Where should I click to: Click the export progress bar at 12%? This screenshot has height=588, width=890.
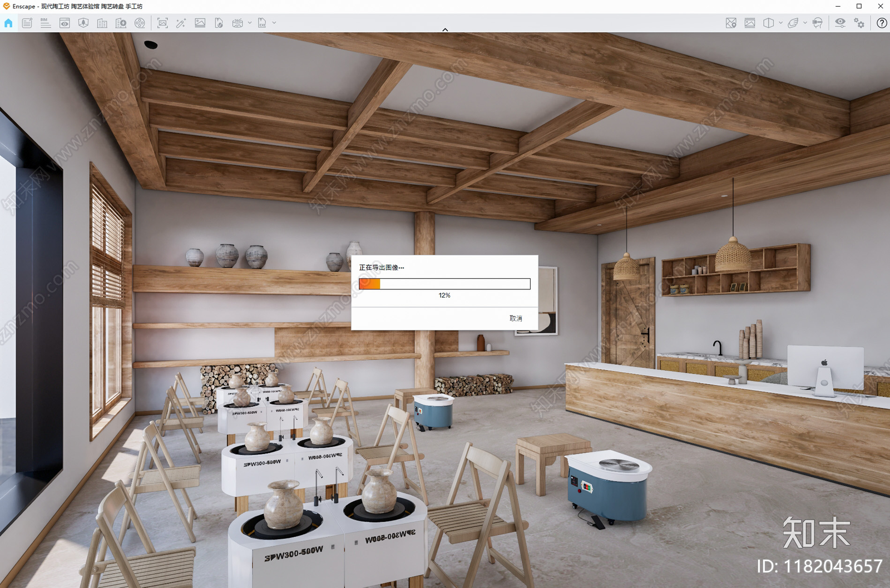pyautogui.click(x=444, y=284)
